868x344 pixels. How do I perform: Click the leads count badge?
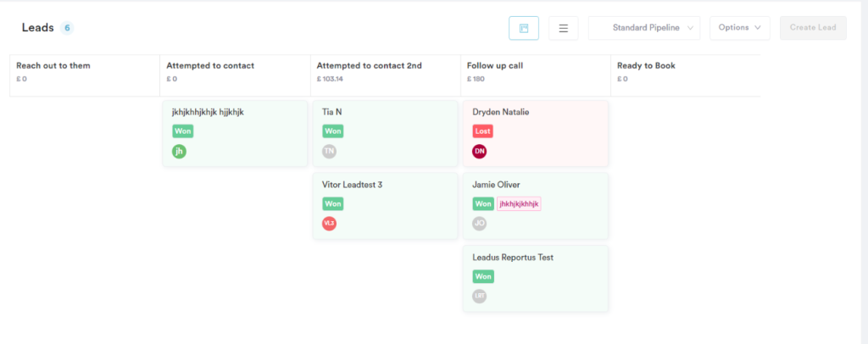click(67, 28)
